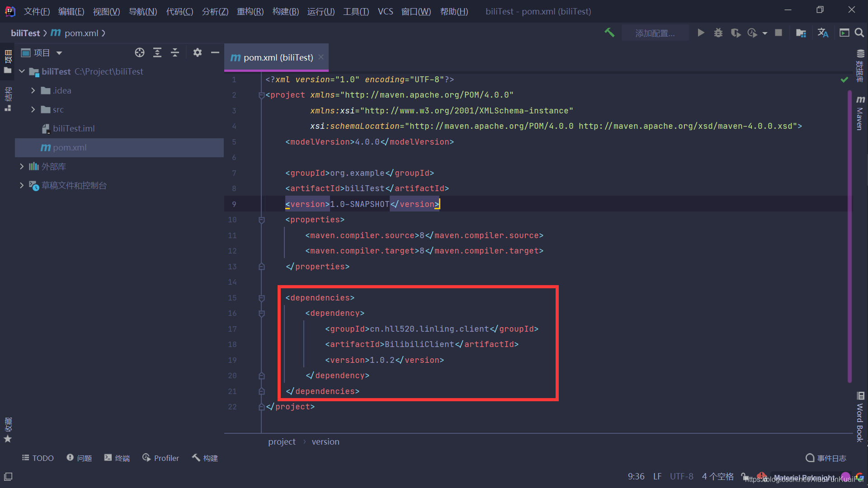Collapse the biliTest root folder
868x488 pixels.
click(22, 71)
